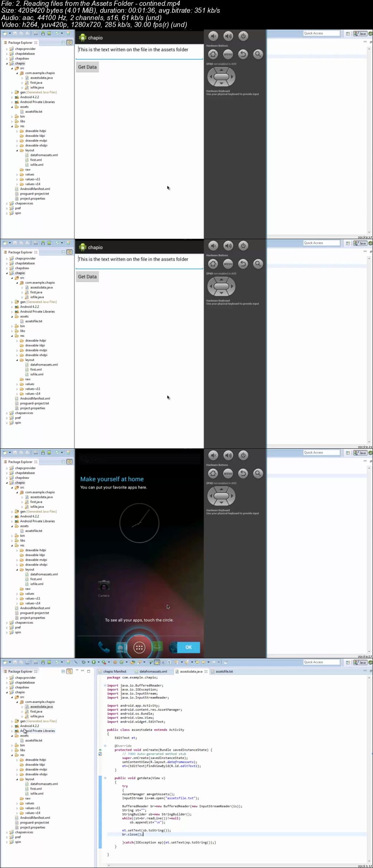The width and height of the screenshot is (373, 868).
Task: Click the Java perspective button above the code editor
Action: (360, 662)
